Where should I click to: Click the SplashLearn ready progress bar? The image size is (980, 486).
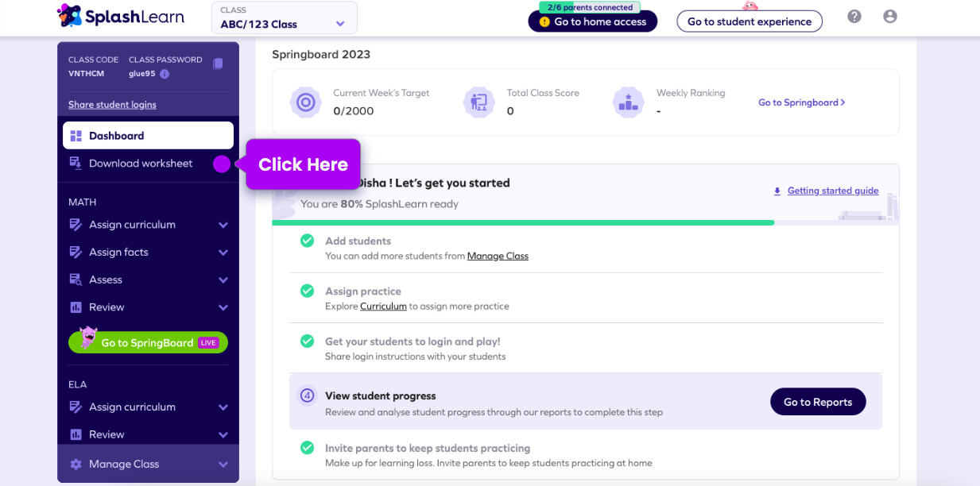[x=523, y=223]
